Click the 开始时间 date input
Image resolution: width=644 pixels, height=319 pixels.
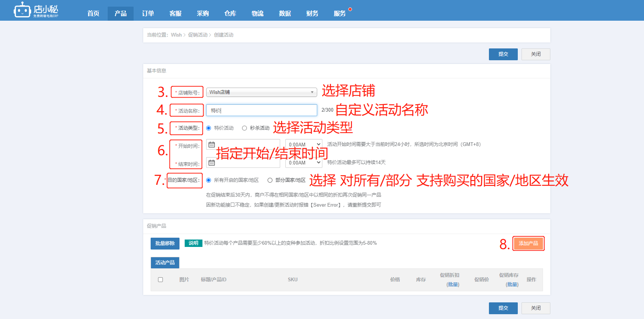243,145
